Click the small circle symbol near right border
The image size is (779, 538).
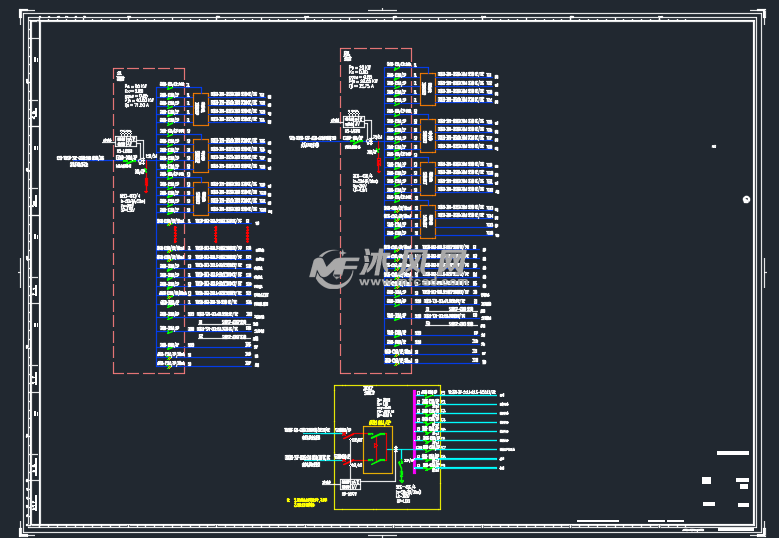coord(746,200)
